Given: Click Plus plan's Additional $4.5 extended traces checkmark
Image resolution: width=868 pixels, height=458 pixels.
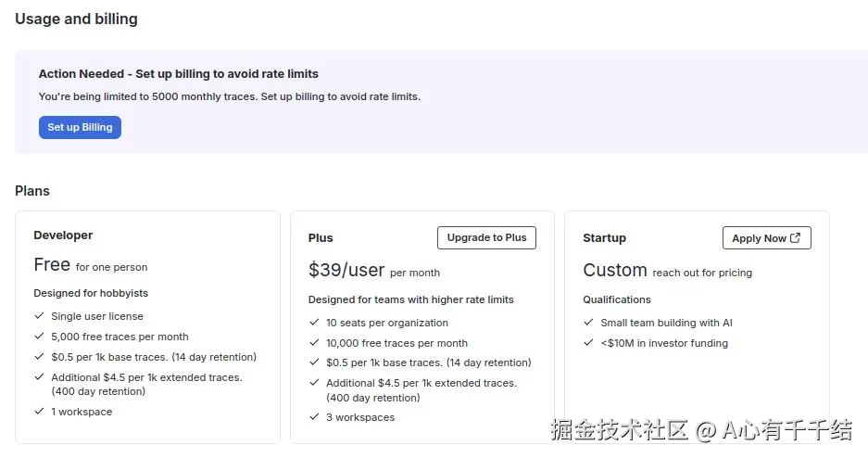Looking at the screenshot, I should 314,383.
